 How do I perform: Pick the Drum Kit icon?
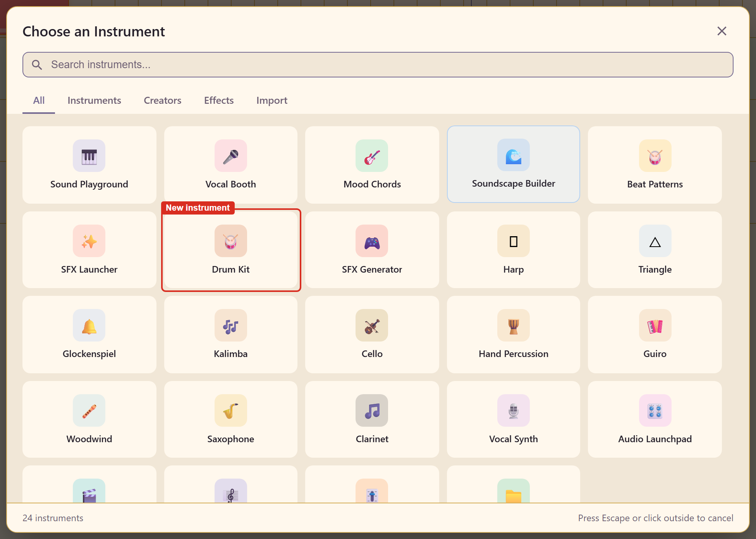tap(231, 241)
